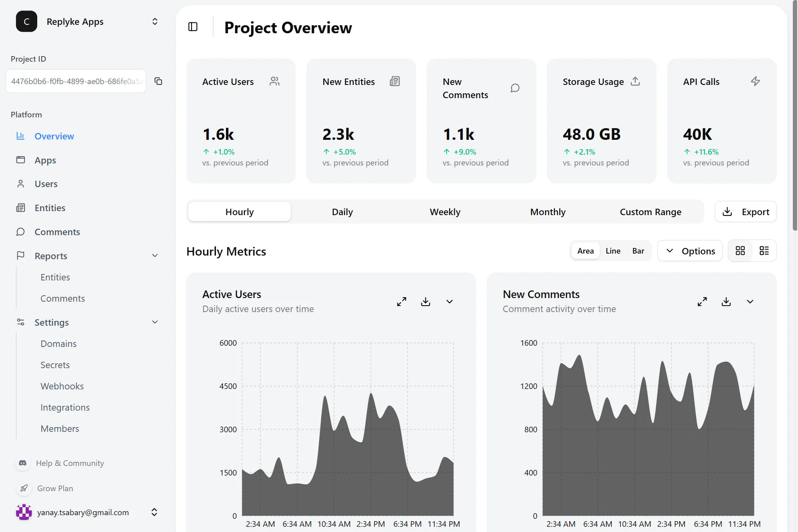Copy the Project ID using the copy icon

pos(158,81)
